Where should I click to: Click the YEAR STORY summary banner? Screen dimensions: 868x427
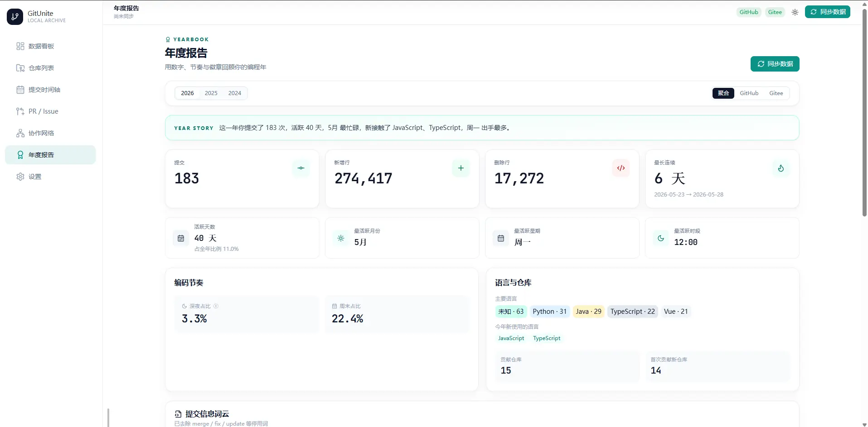(x=482, y=128)
